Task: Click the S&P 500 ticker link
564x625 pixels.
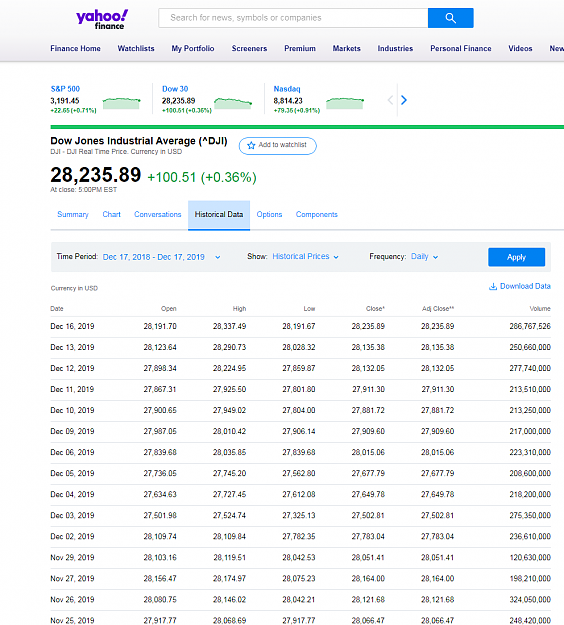Action: tap(65, 89)
